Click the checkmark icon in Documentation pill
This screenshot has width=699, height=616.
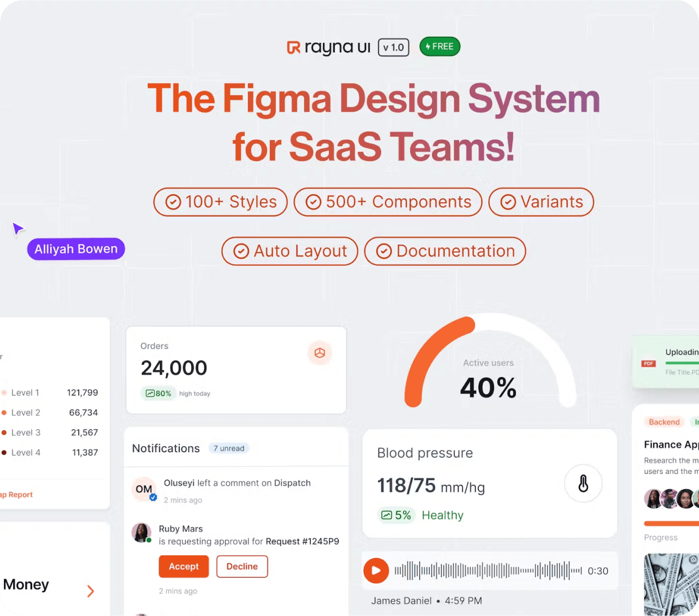coord(384,251)
